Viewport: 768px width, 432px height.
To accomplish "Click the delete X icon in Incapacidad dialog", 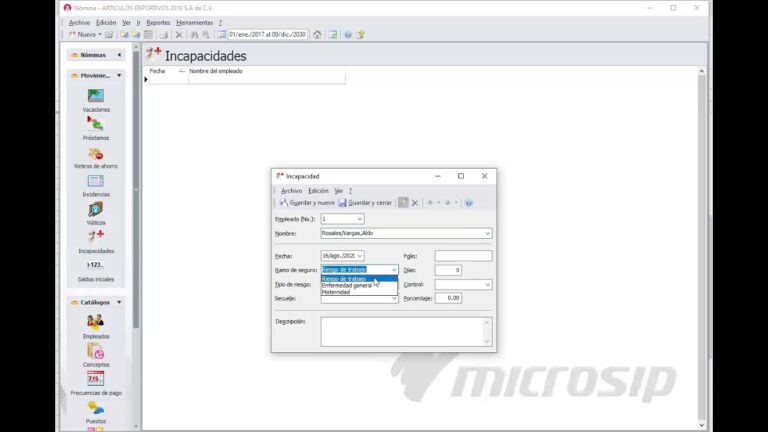I will coord(415,203).
